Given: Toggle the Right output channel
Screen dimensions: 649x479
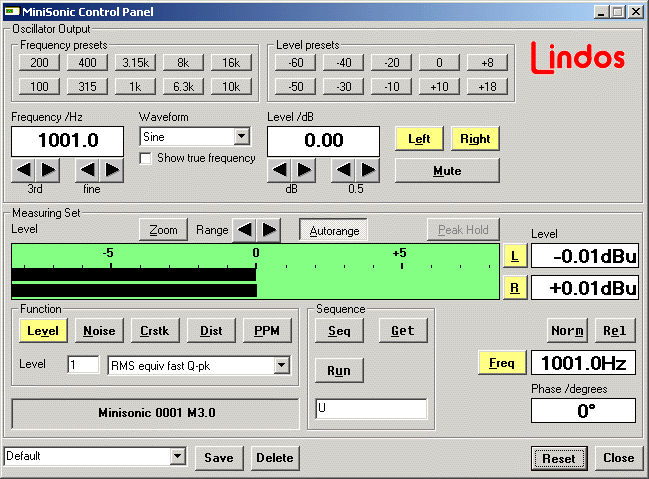Looking at the screenshot, I should tap(475, 139).
